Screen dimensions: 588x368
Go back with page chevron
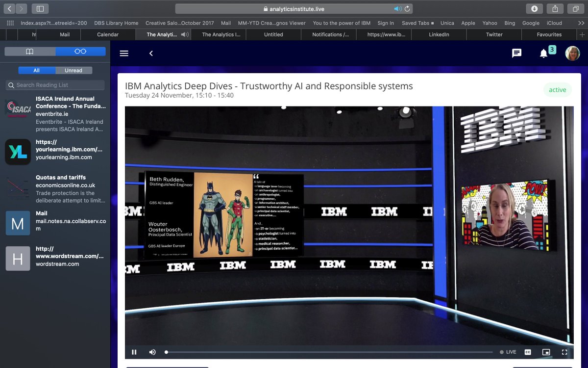pos(151,53)
